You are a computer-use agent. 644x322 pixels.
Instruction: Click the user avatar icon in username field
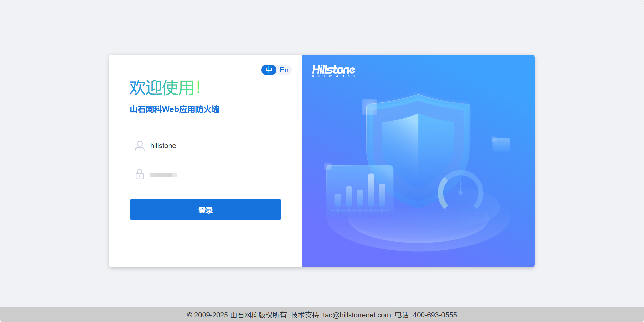pos(139,146)
